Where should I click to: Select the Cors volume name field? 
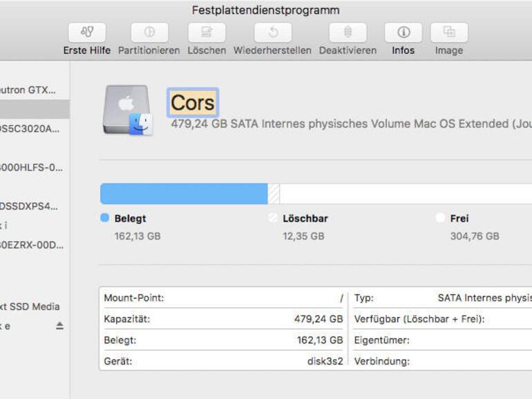[x=193, y=103]
